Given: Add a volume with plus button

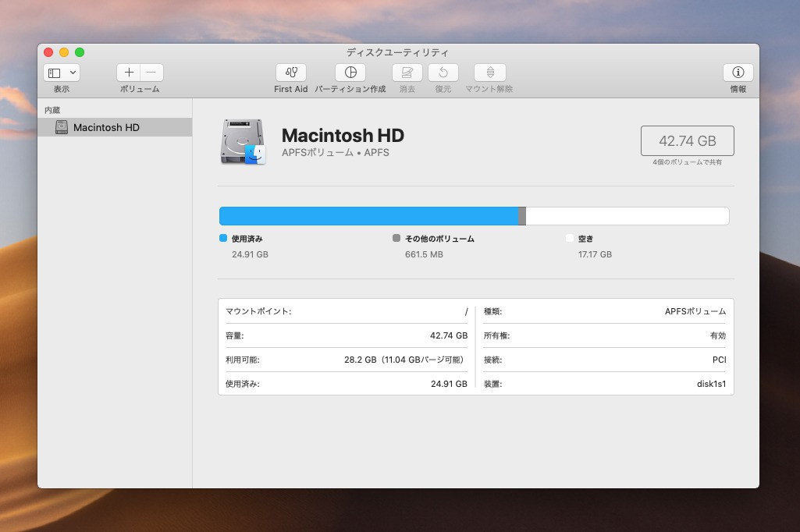Looking at the screenshot, I should coord(129,73).
